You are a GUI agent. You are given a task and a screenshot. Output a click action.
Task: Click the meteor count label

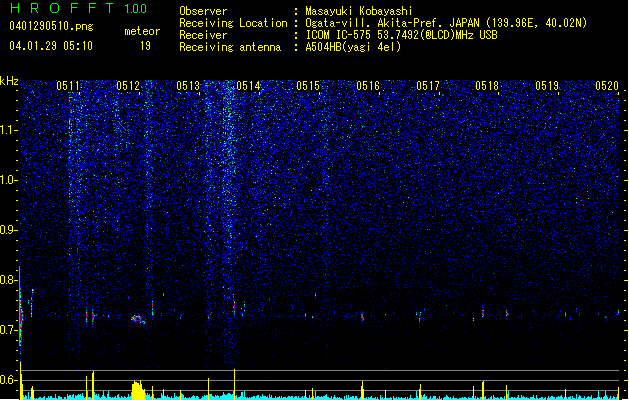[142, 31]
